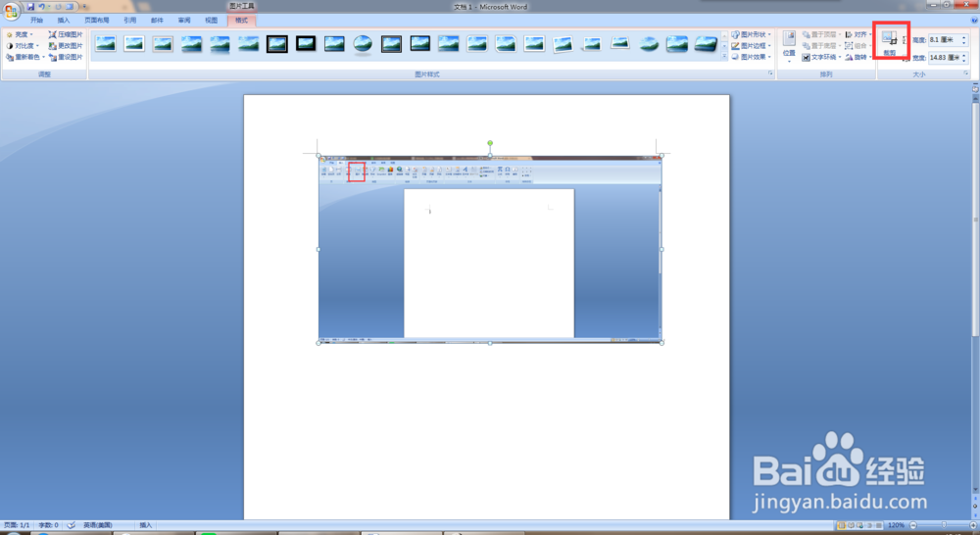Open the size group dialog launcher
Screen dimensions: 980x535
[965, 73]
